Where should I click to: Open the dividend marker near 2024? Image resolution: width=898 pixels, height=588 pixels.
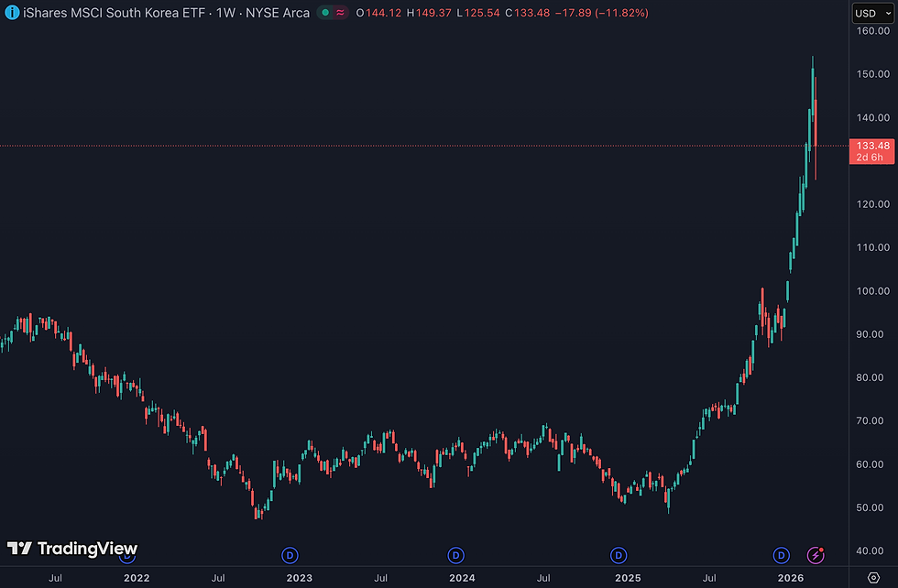(456, 555)
